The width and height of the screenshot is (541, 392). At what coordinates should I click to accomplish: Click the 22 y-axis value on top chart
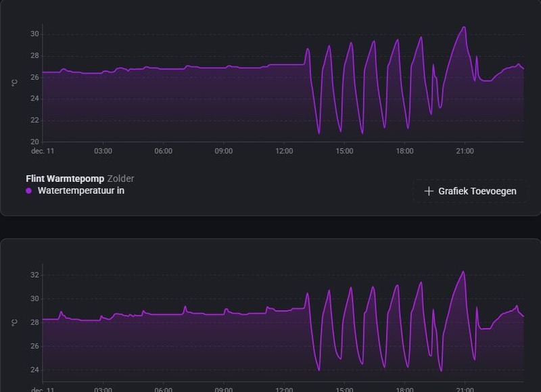click(34, 120)
